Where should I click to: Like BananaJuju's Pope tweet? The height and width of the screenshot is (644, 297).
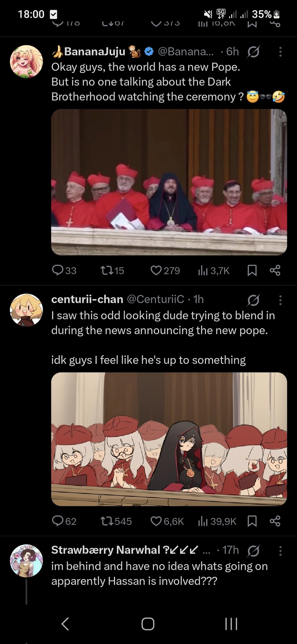pos(165,271)
